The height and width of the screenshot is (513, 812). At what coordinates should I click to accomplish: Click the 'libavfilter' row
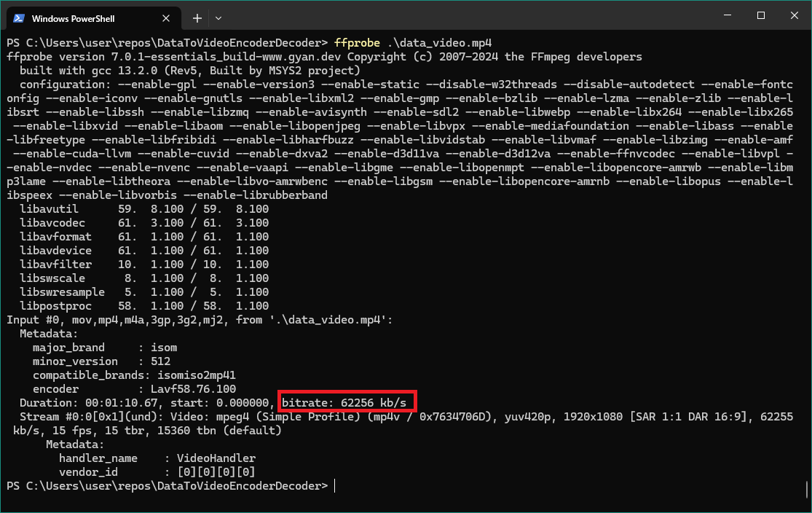click(144, 265)
